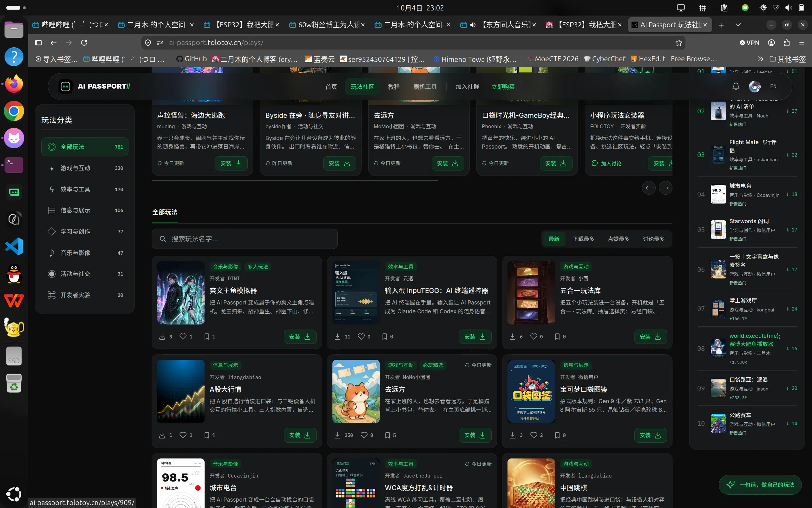This screenshot has width=812, height=508.
Task: Select 音乐与影像 category
Action: pos(85,253)
